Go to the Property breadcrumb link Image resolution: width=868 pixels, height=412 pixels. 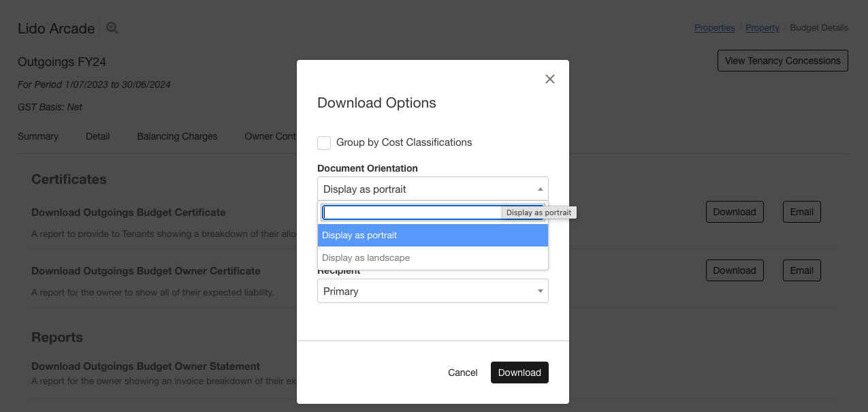(762, 28)
